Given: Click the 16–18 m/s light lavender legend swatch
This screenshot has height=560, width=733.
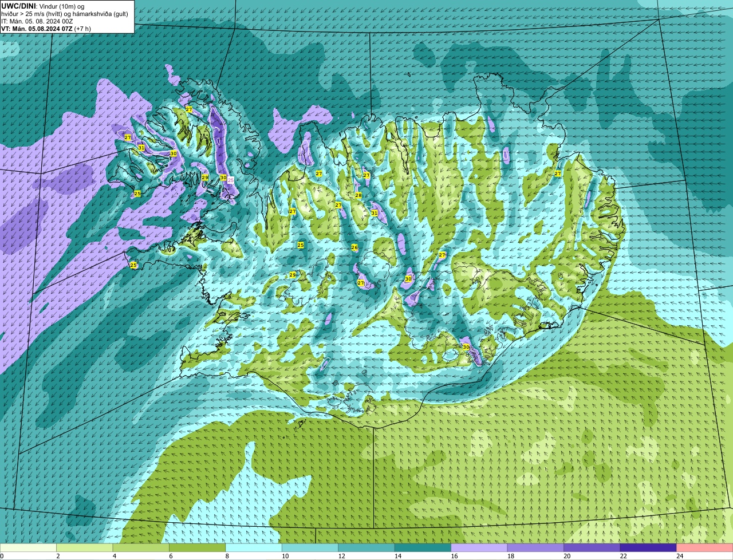Looking at the screenshot, I should pos(479,547).
